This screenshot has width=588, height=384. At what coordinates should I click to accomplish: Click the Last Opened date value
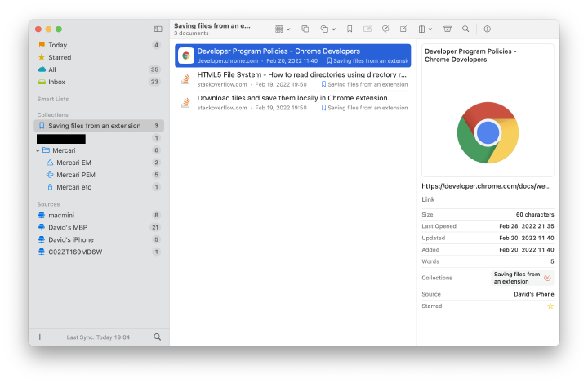click(x=527, y=226)
